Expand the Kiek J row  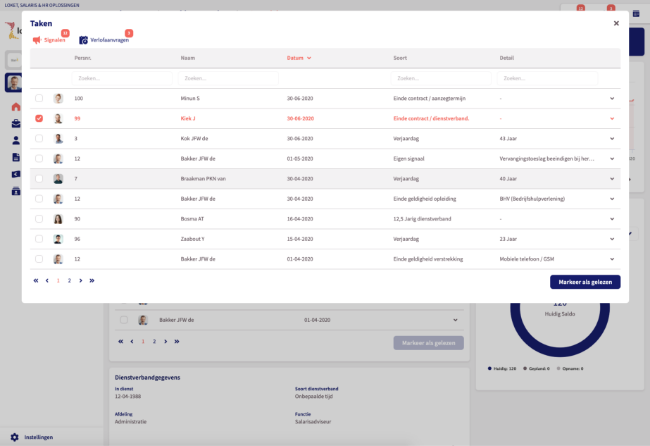[612, 119]
